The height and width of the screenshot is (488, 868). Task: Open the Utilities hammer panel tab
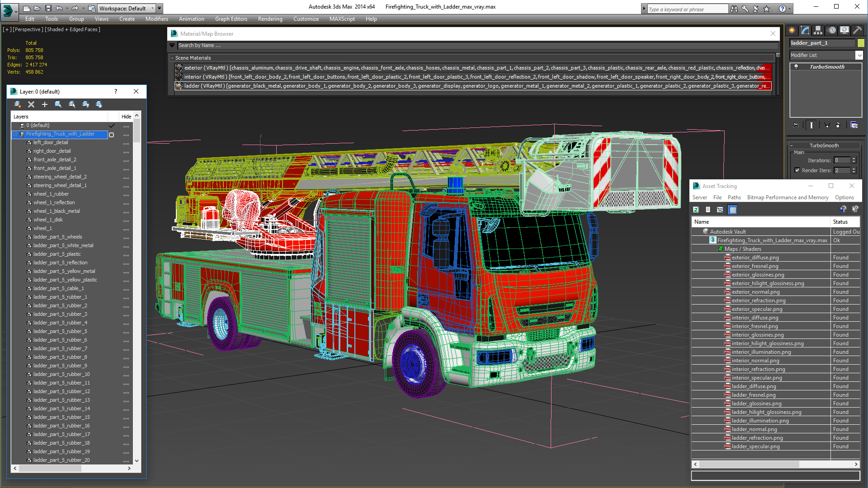pos(857,30)
